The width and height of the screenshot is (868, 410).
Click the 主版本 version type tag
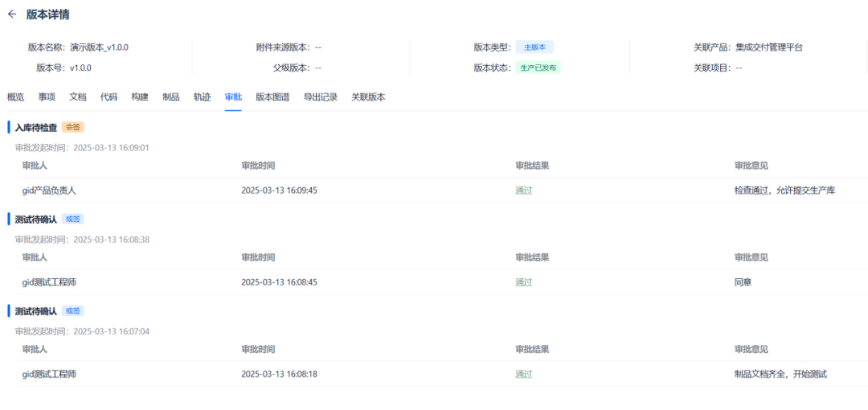point(534,47)
